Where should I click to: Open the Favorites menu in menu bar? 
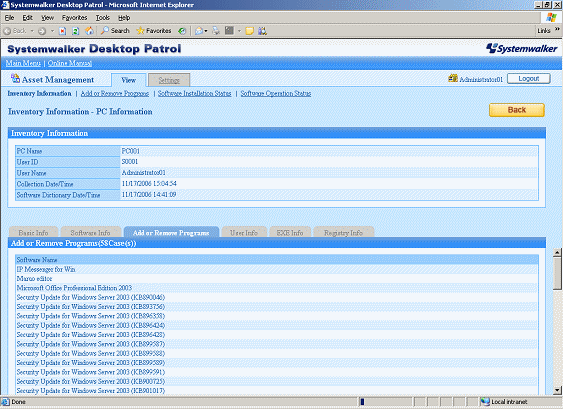[74, 18]
